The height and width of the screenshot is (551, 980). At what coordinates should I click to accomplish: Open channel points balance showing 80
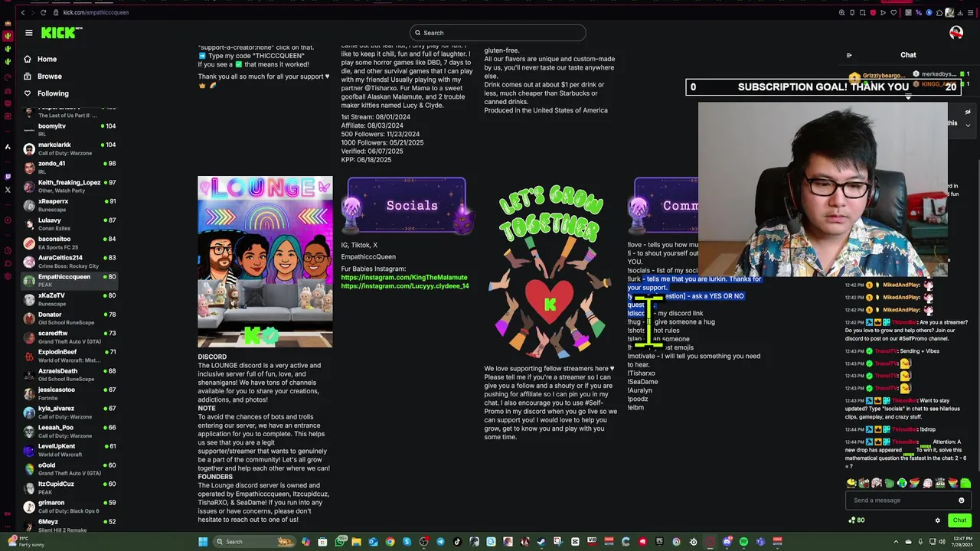pyautogui.click(x=857, y=520)
